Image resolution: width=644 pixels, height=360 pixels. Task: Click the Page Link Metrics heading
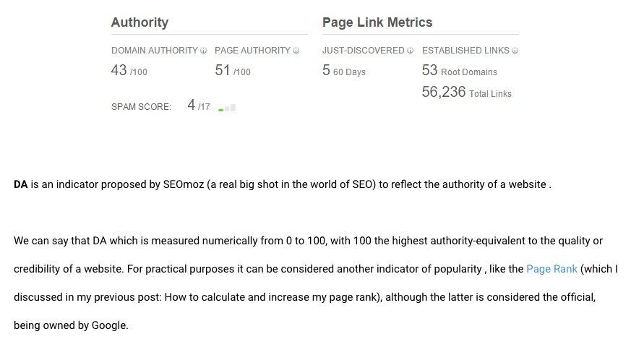(x=377, y=22)
